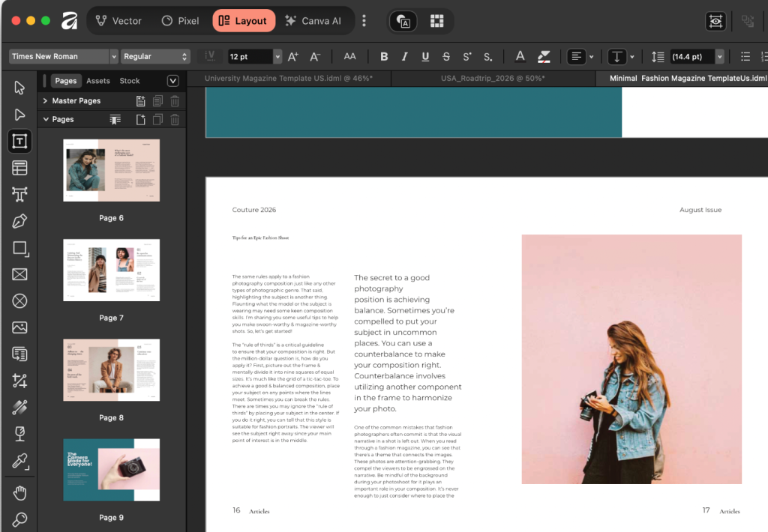The image size is (768, 532).
Task: Open the Regular font style dropdown
Action: 184,57
